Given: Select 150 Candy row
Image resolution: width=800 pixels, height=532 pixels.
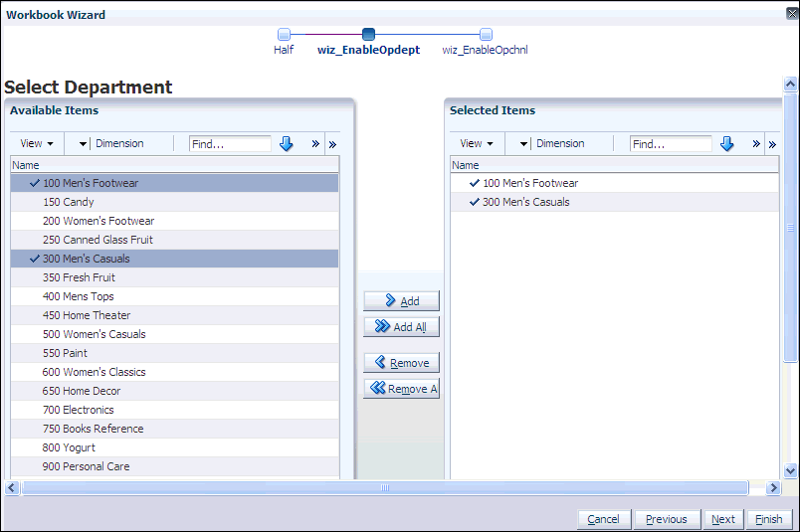Looking at the screenshot, I should pos(174,202).
